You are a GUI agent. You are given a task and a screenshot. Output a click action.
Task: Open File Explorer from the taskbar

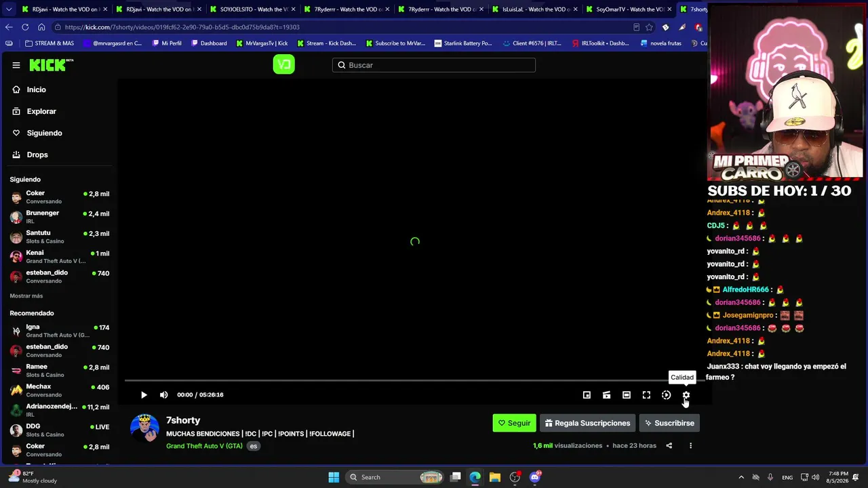(495, 477)
